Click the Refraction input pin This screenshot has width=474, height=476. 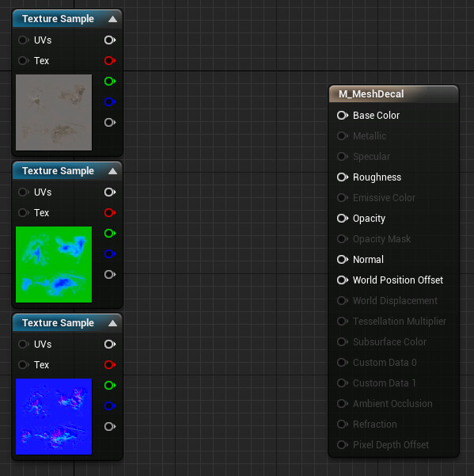point(343,424)
